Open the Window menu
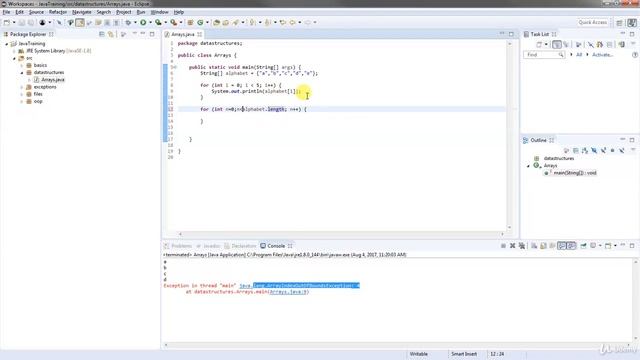Image resolution: width=640 pixels, height=360 pixels. tap(160, 12)
